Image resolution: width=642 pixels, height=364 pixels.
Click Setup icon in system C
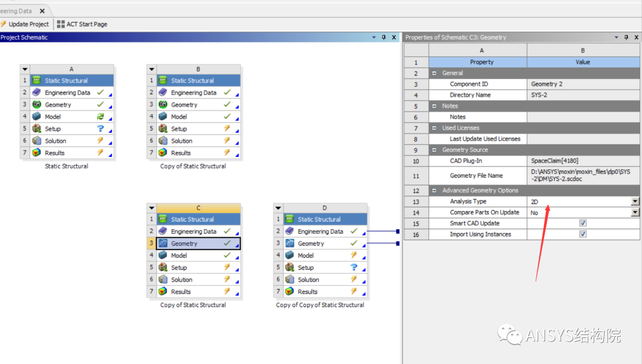pos(163,267)
